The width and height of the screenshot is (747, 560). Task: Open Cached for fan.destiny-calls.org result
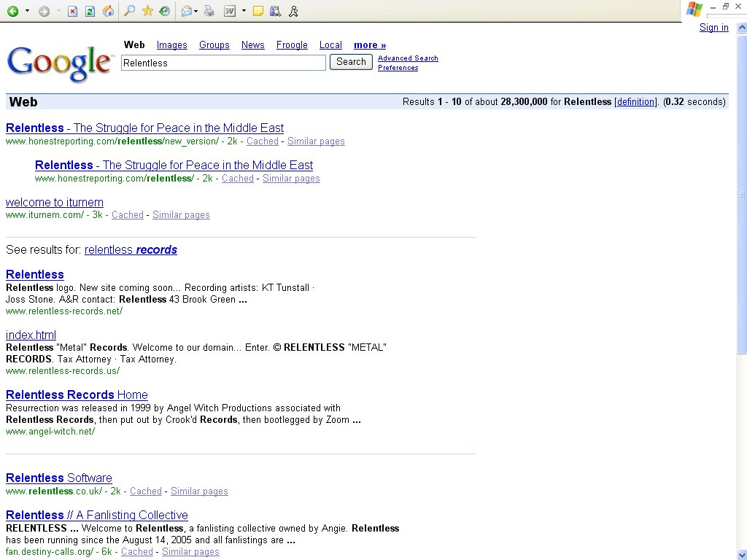coord(137,552)
